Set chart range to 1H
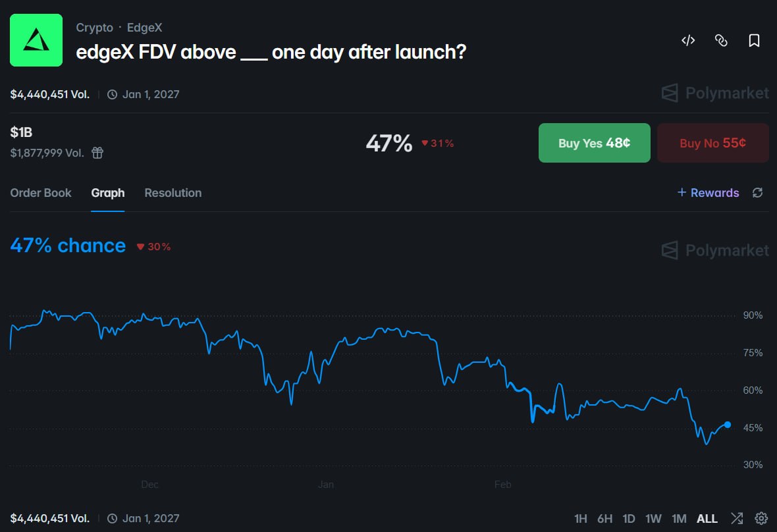The height and width of the screenshot is (532, 777). (580, 519)
